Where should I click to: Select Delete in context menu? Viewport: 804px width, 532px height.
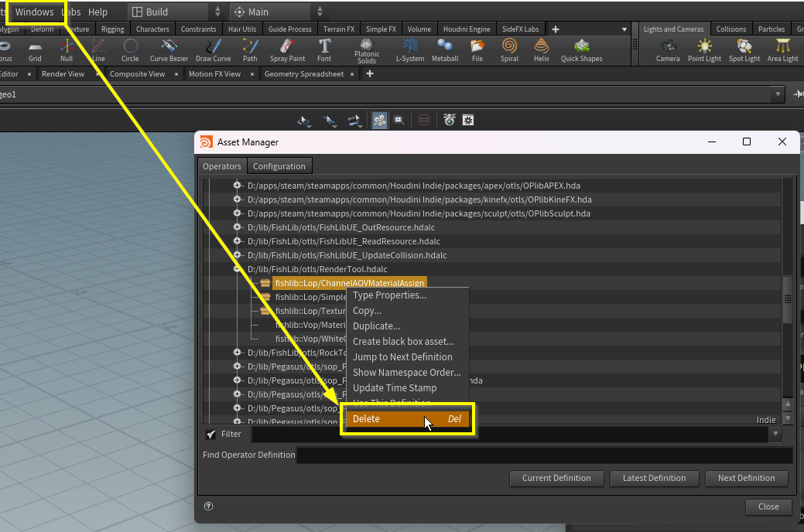tap(408, 419)
